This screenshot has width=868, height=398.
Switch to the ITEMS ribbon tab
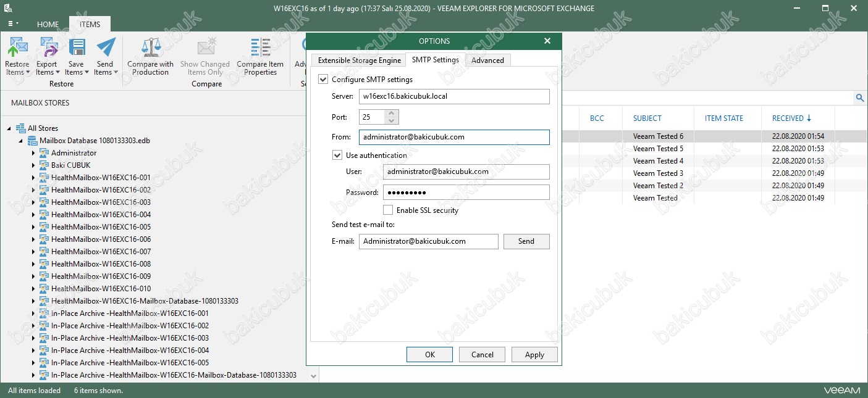pyautogui.click(x=90, y=25)
